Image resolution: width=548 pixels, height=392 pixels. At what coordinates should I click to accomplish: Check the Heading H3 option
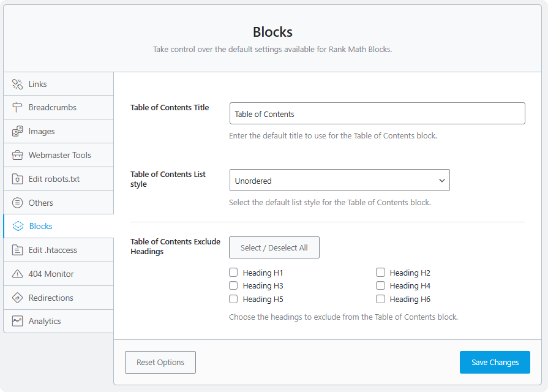pos(233,285)
